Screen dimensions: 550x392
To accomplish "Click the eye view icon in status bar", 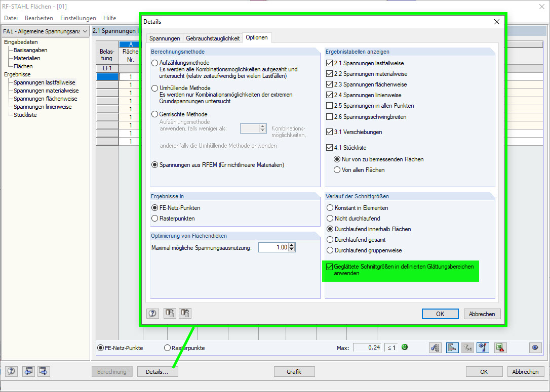I will [x=535, y=347].
